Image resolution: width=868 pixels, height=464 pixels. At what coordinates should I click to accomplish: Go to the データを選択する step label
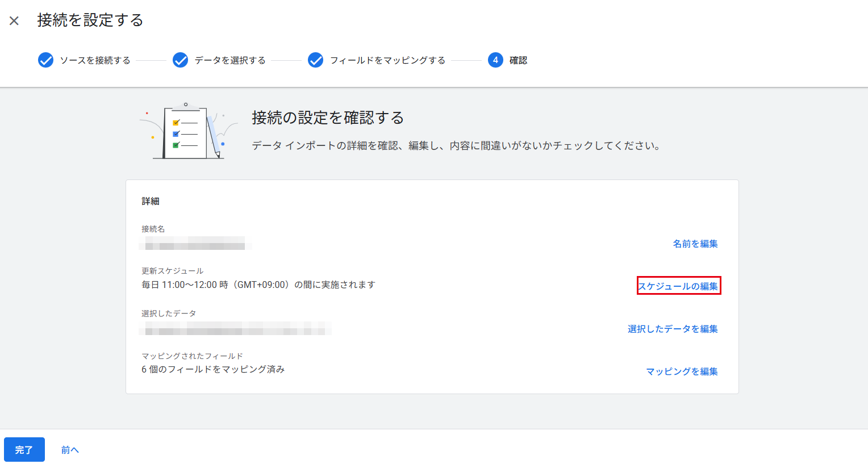pos(230,60)
